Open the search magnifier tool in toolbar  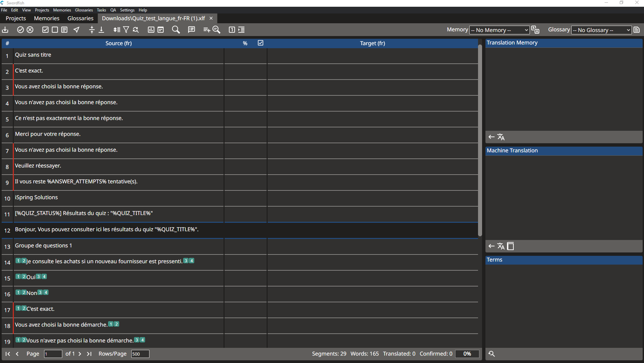pos(176,30)
